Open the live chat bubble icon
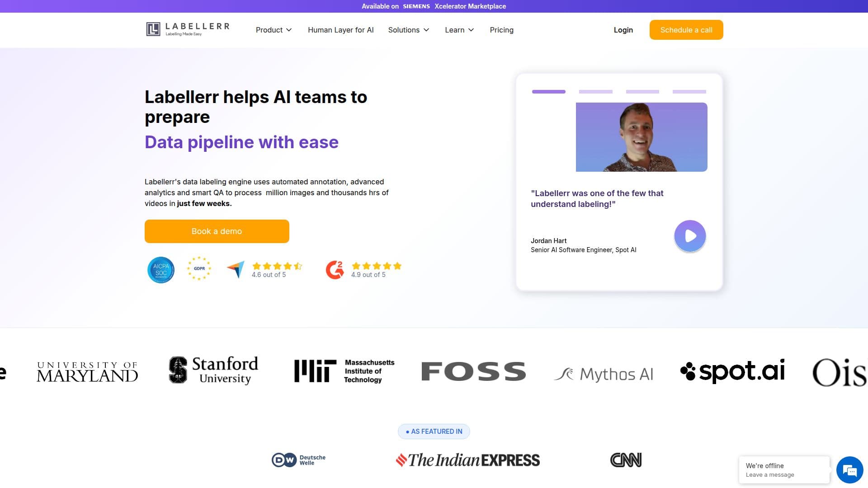 point(850,470)
